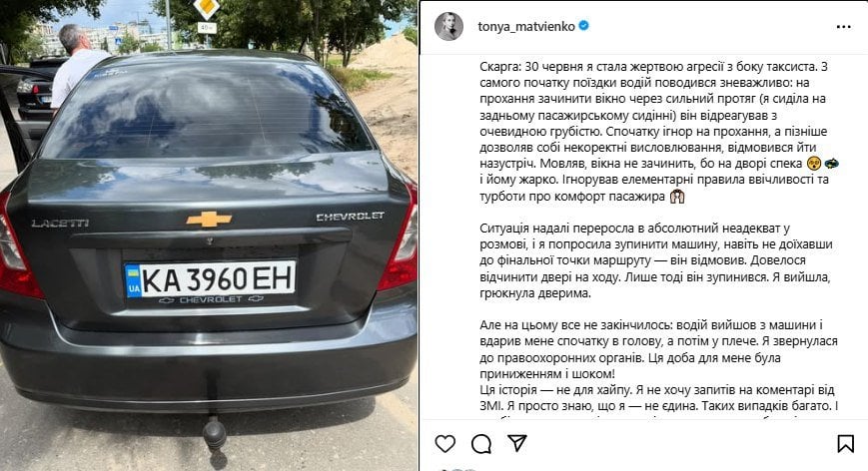Select the paragraph starting with 'Але на цьому'

click(659, 349)
